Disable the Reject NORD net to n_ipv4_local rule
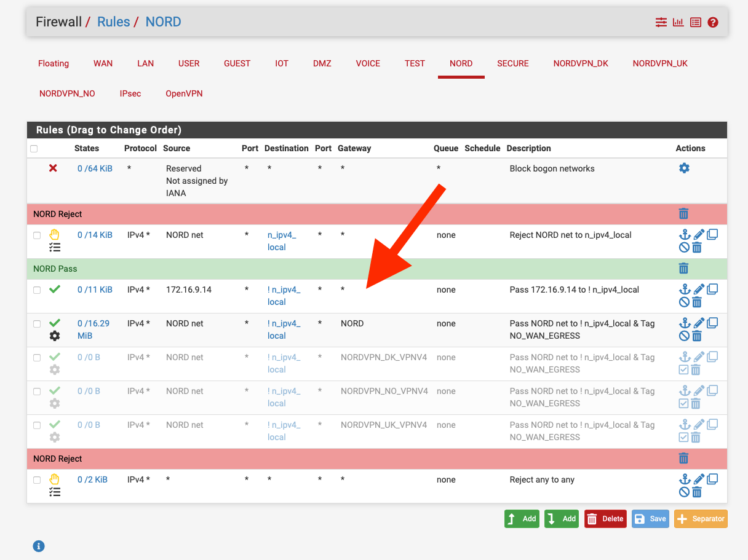The width and height of the screenshot is (748, 560). point(684,248)
